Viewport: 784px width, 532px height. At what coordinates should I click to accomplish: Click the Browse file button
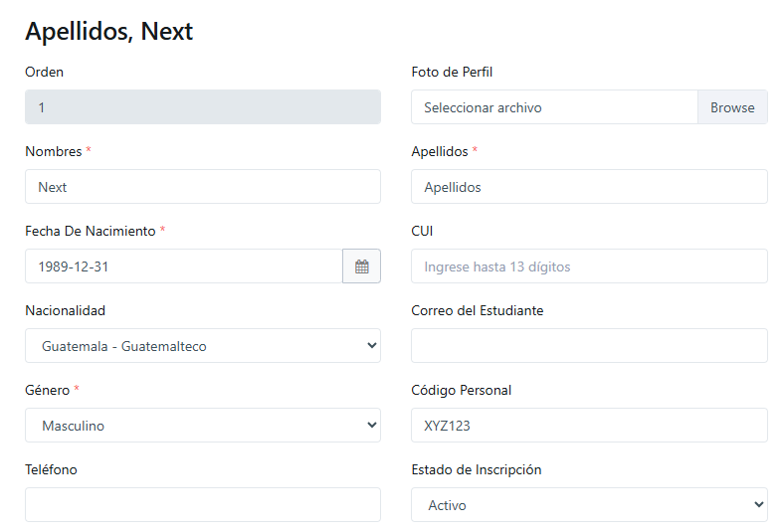pos(732,107)
